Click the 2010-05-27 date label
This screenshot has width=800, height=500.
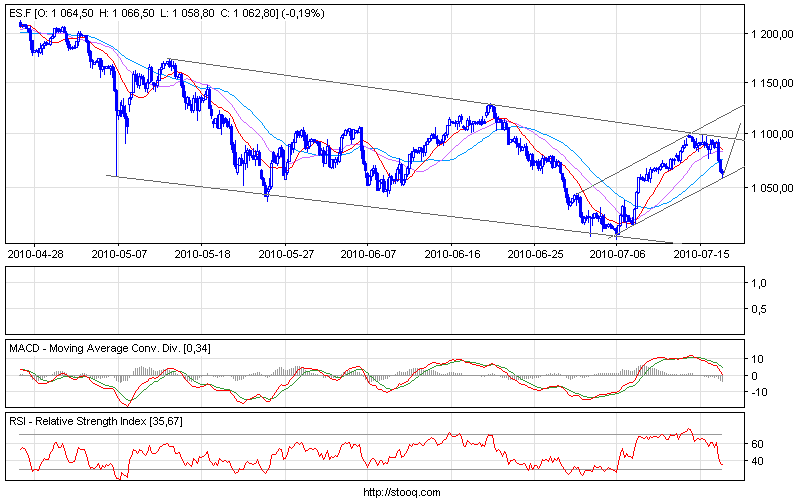[286, 254]
